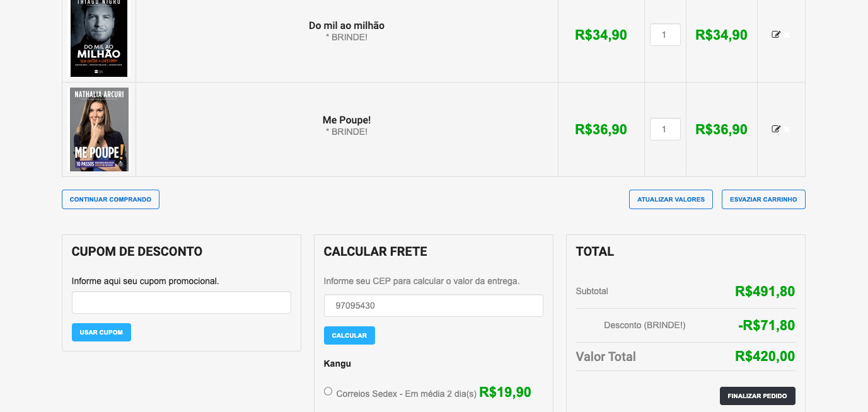Image resolution: width=868 pixels, height=412 pixels.
Task: Click the Correios Sedex shipping label text
Action: tap(406, 394)
